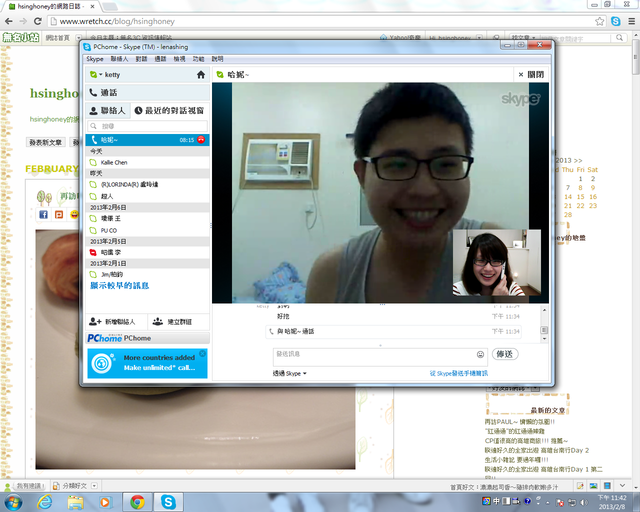Viewport: 640px width, 512px height.
Task: Click the network tray icon
Action: 572,502
